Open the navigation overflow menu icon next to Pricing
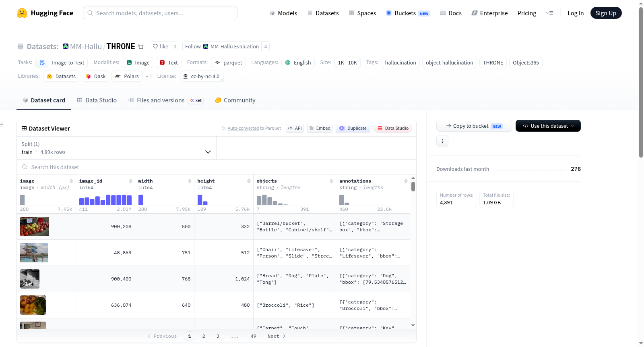Image resolution: width=644 pixels, height=347 pixels. [549, 13]
